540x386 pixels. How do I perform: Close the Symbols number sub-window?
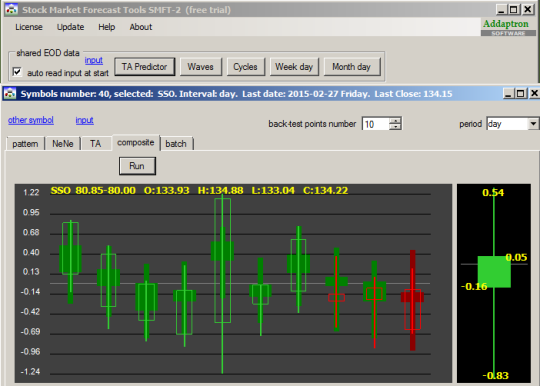pyautogui.click(x=534, y=93)
